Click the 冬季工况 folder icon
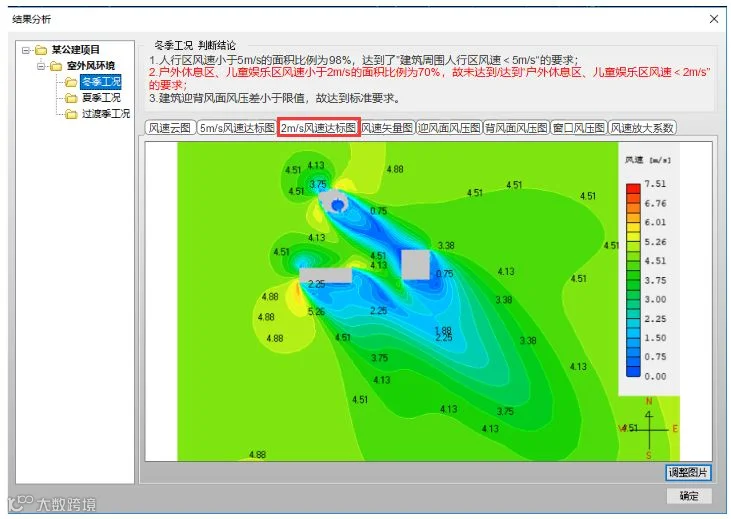The height and width of the screenshot is (519, 731). [x=71, y=82]
